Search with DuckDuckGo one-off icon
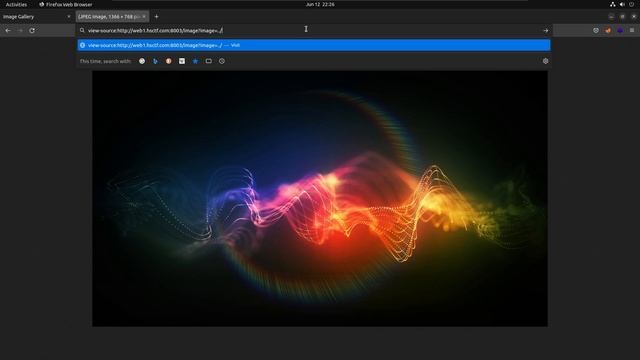This screenshot has width=640, height=360. point(169,61)
